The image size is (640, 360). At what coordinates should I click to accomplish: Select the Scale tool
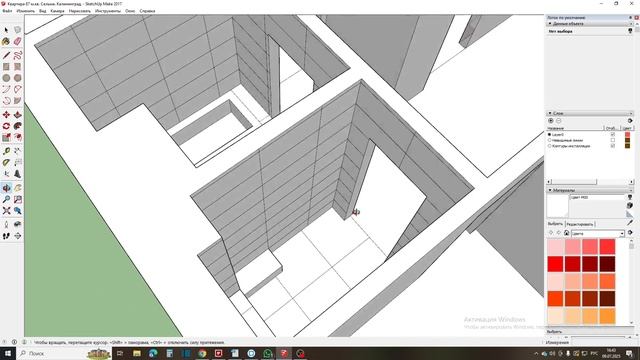[x=6, y=138]
